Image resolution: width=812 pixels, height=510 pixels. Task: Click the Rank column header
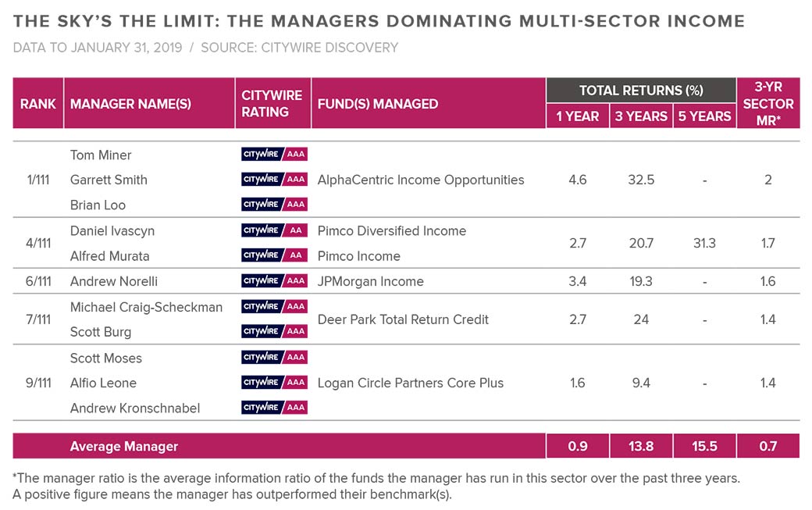point(38,104)
